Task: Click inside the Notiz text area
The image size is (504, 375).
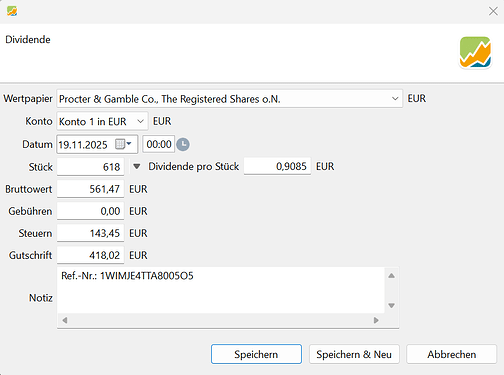Action: 221,290
